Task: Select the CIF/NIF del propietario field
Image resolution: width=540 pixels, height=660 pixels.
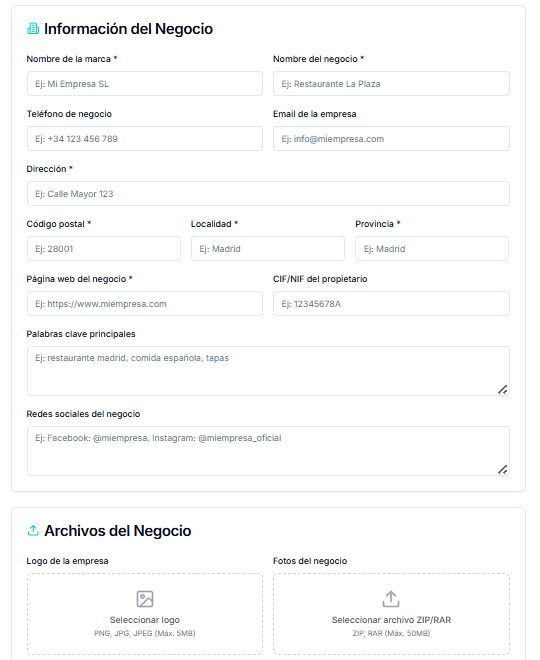Action: (391, 304)
